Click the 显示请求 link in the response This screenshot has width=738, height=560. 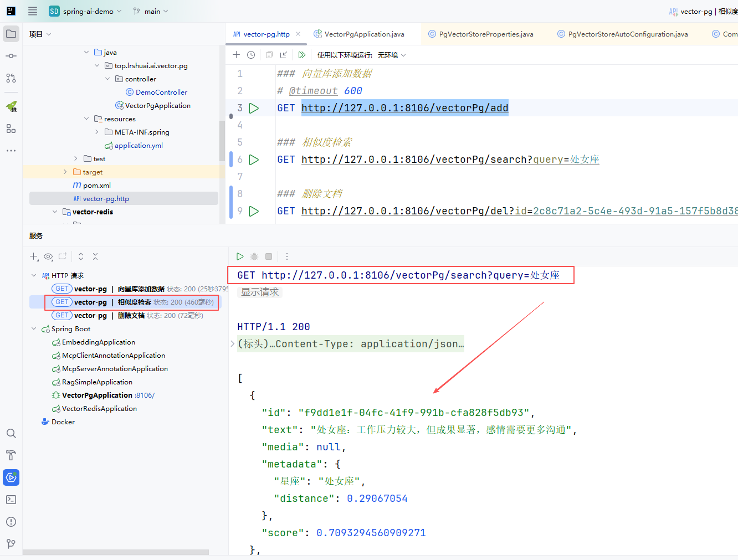click(260, 292)
